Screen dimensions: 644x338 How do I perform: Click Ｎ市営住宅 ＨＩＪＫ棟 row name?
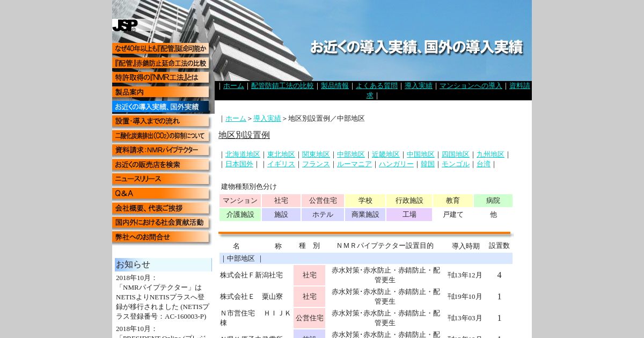[255, 318]
